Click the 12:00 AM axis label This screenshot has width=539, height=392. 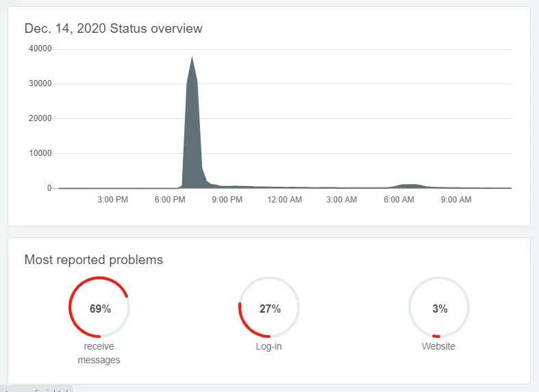284,200
